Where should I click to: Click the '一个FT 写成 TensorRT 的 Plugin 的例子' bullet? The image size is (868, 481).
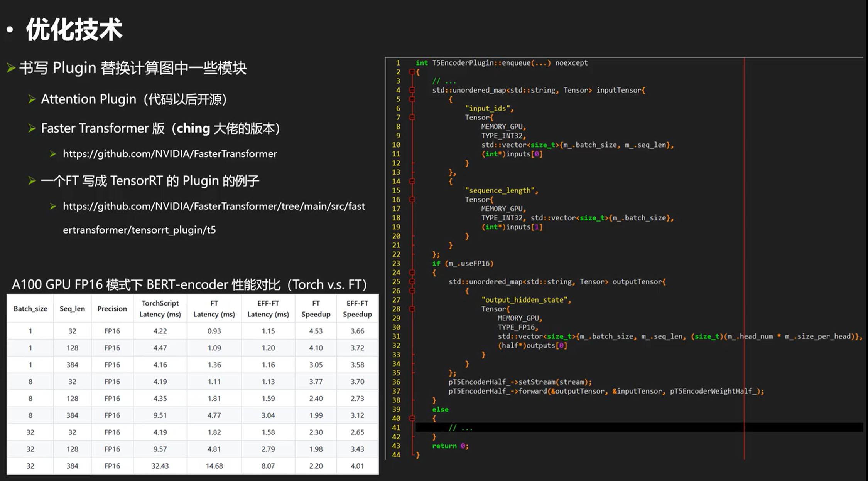[x=150, y=181]
